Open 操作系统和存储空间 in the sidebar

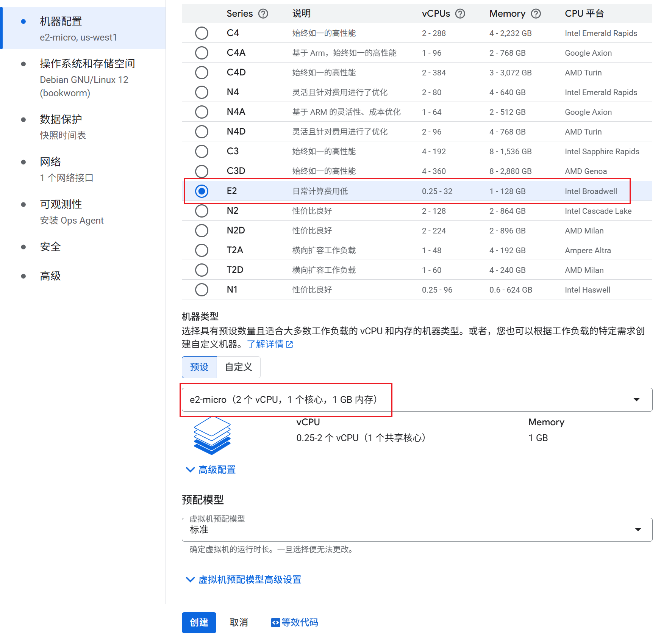[x=87, y=64]
